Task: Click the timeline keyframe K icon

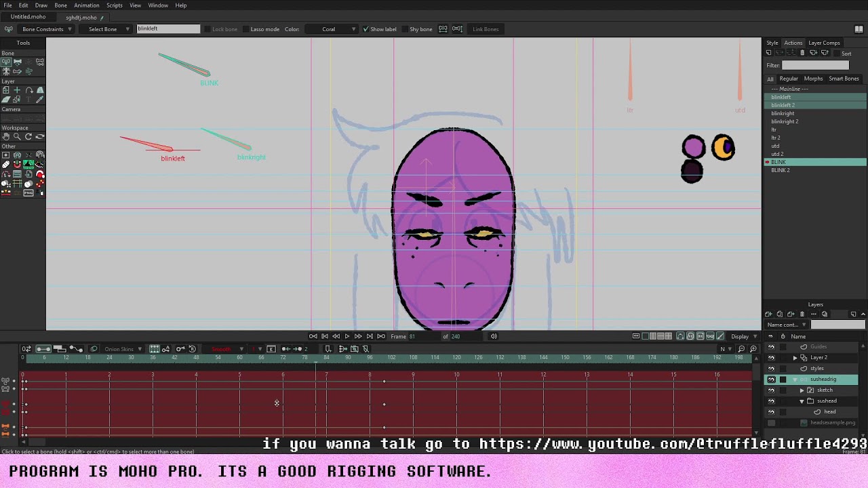Action: click(271, 349)
